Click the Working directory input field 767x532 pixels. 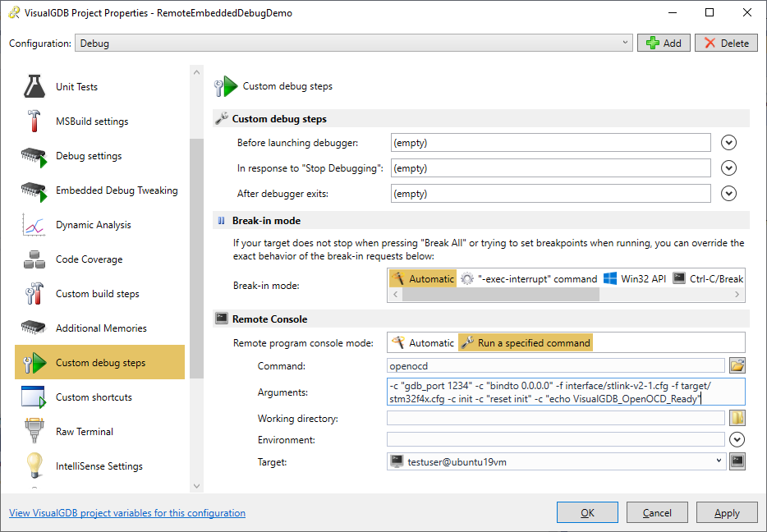point(555,418)
